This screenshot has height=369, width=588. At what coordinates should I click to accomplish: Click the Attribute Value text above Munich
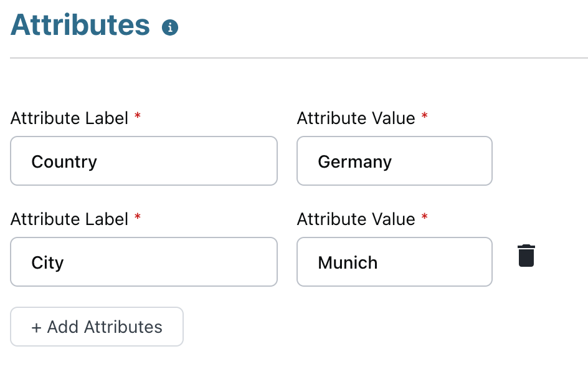click(356, 219)
